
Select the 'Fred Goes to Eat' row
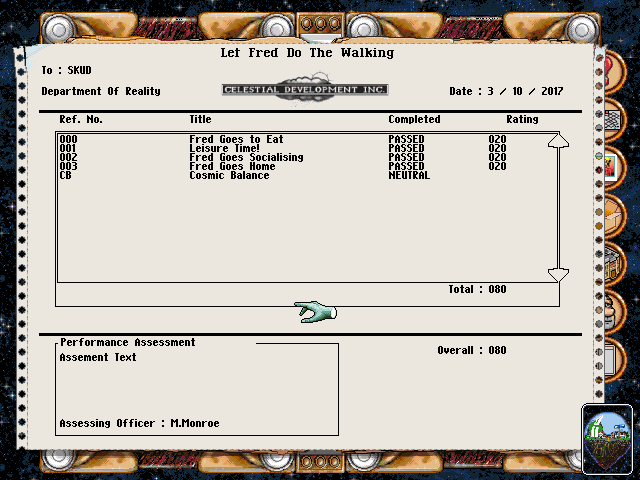tap(282, 139)
